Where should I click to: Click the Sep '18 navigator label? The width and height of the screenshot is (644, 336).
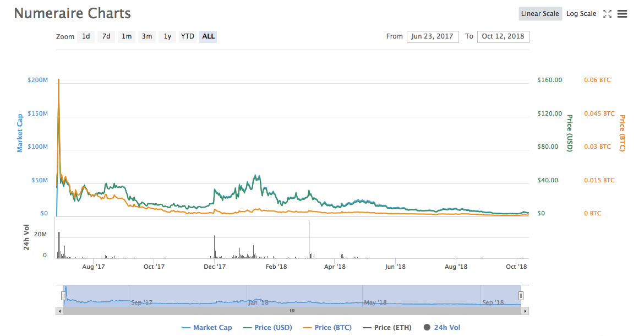493,302
